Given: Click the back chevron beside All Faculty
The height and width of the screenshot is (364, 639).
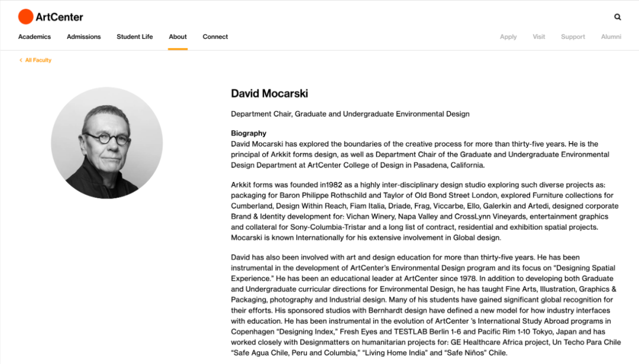Looking at the screenshot, I should point(21,60).
